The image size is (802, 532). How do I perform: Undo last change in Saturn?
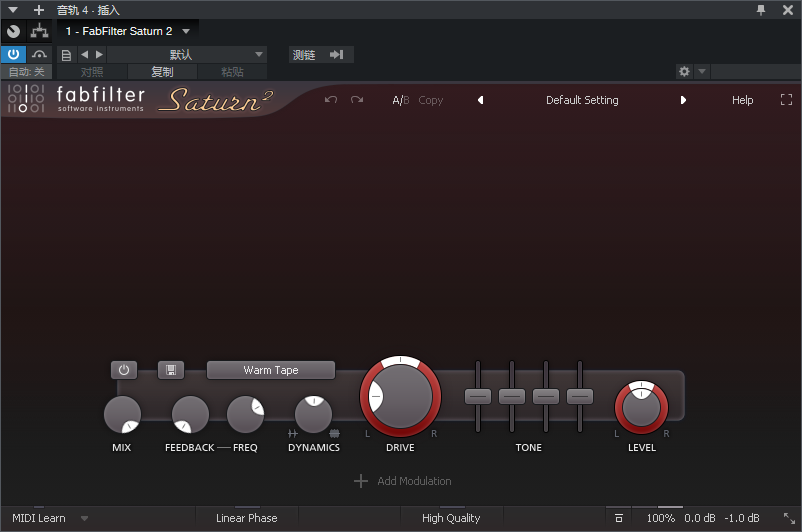(x=331, y=100)
